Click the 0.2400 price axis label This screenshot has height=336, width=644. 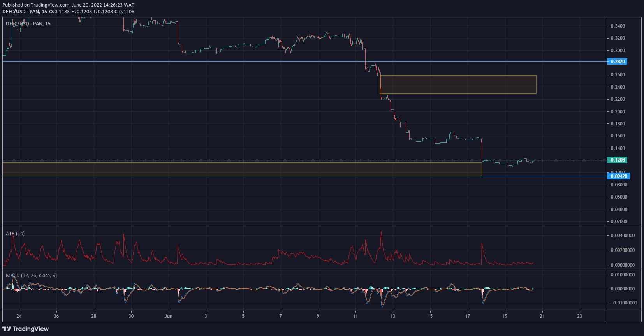tap(618, 87)
